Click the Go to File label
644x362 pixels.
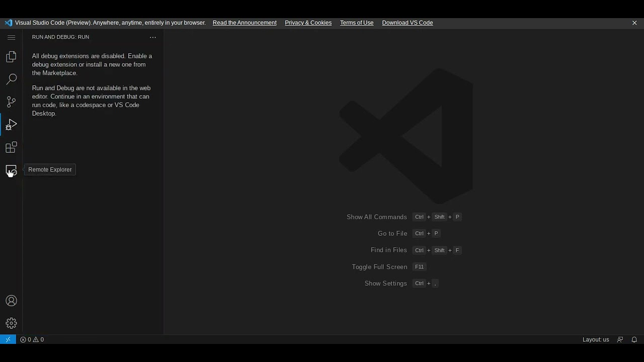pyautogui.click(x=392, y=233)
